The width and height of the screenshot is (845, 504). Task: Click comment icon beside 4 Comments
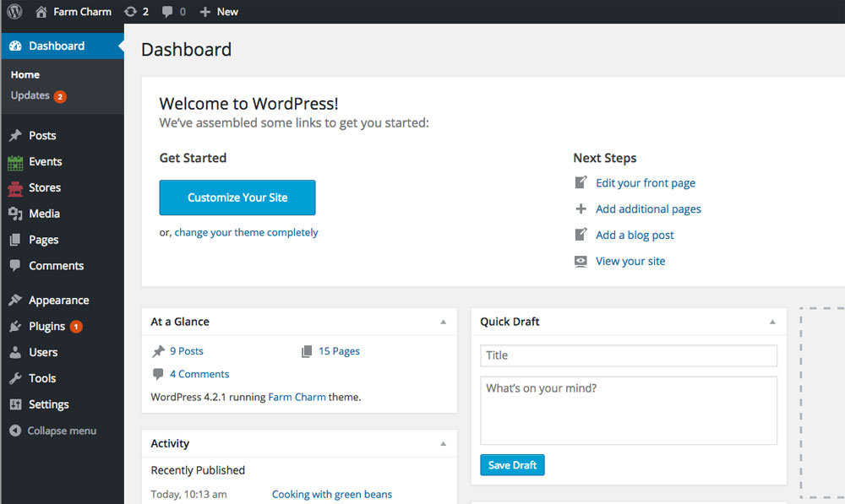[158, 374]
